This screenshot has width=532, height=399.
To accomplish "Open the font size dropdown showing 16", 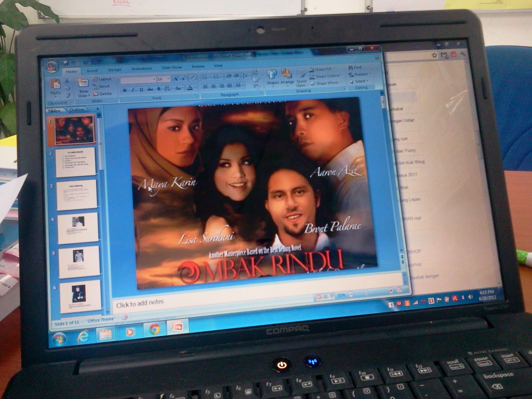I will pos(168,79).
